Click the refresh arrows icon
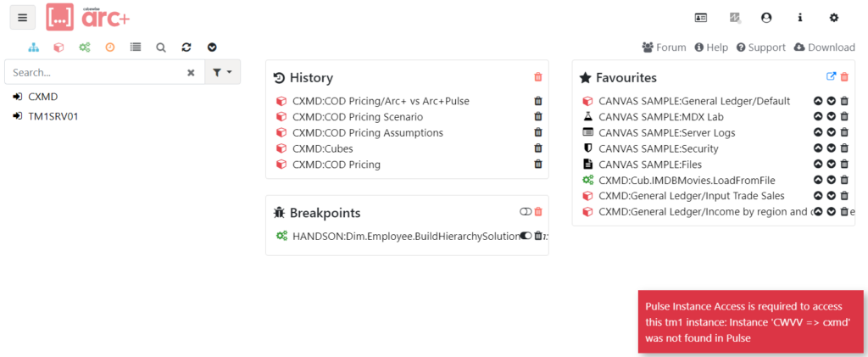 pos(186,47)
